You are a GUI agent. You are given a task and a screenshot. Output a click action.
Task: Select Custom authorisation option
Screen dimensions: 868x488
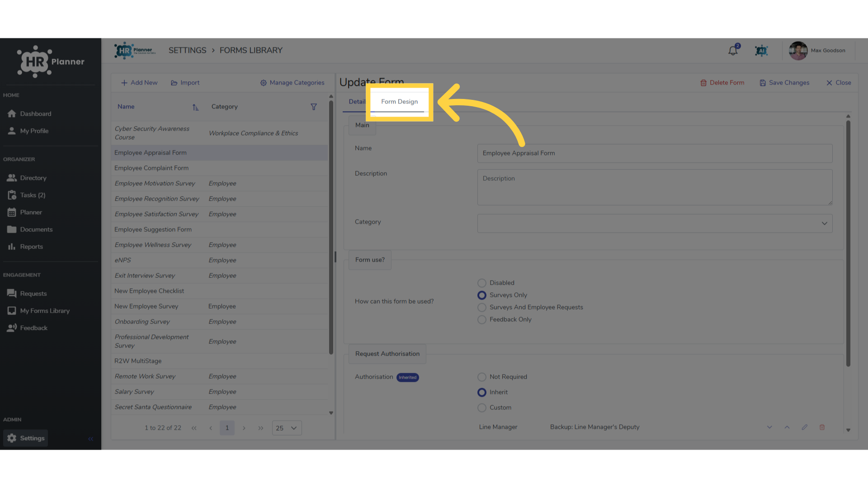click(x=482, y=408)
